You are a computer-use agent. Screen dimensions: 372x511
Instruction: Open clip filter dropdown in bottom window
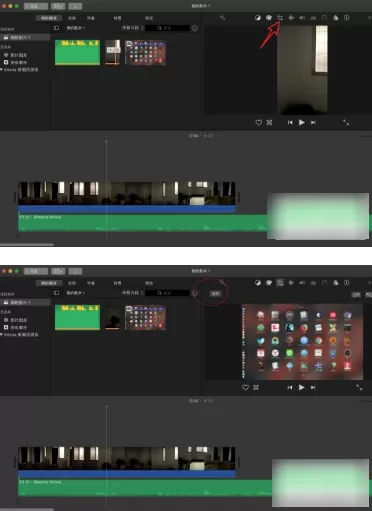click(x=133, y=293)
